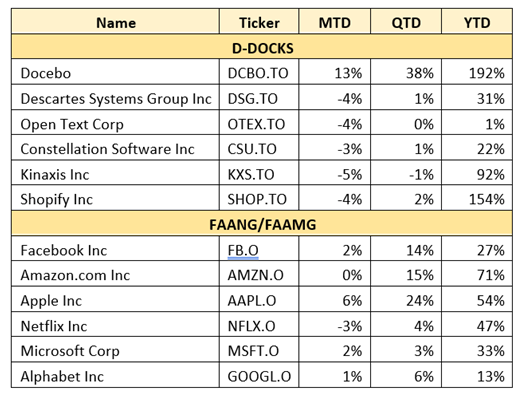Click the YTD column header

coord(477,22)
